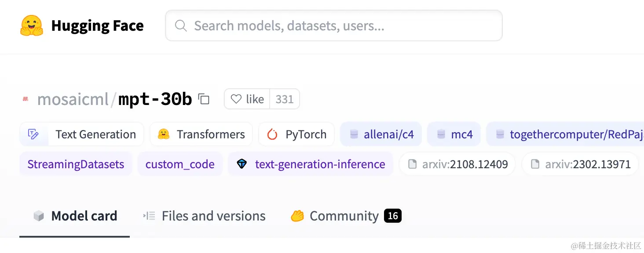Click the heart like icon
Image resolution: width=644 pixels, height=253 pixels.
coord(236,99)
